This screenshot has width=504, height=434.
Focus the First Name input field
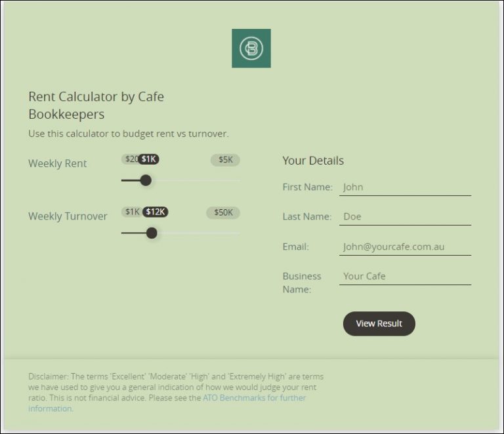tap(405, 187)
